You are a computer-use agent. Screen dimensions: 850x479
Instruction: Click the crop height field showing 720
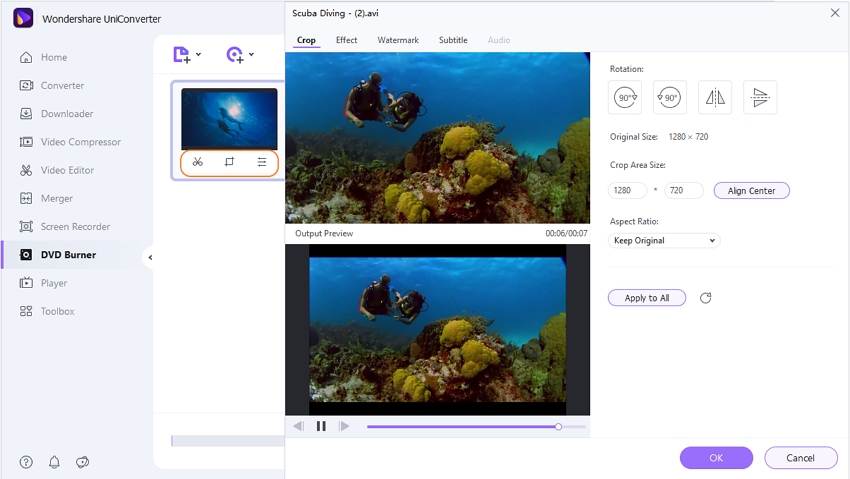[x=684, y=190]
